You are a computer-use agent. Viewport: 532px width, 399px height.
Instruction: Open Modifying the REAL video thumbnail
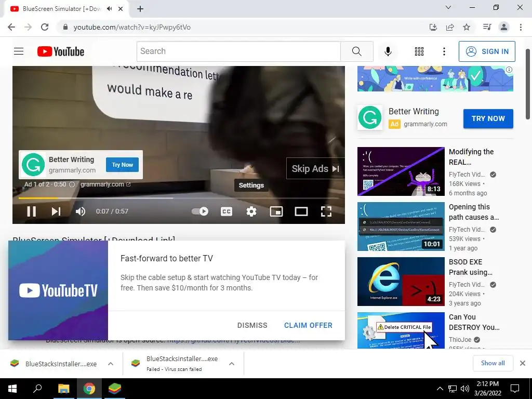(401, 171)
